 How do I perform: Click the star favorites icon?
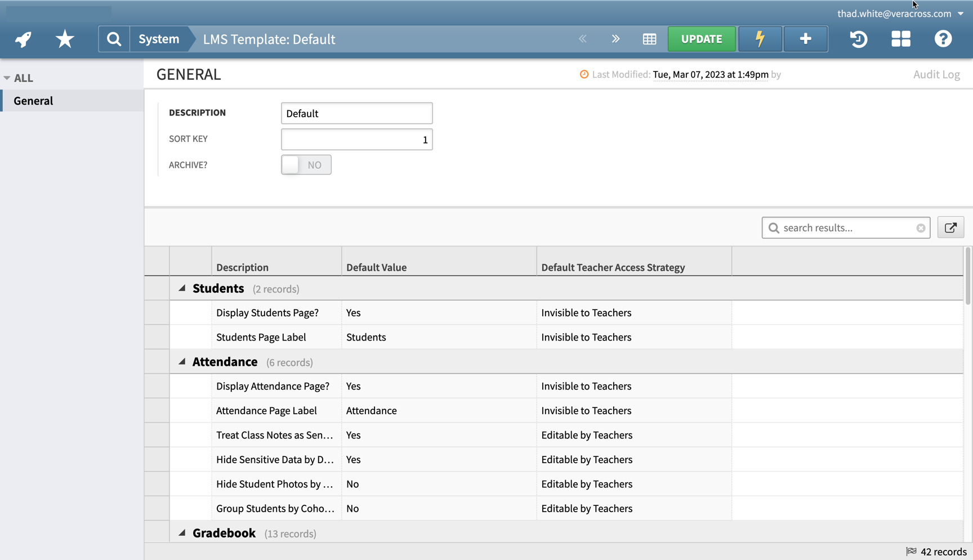coord(64,39)
